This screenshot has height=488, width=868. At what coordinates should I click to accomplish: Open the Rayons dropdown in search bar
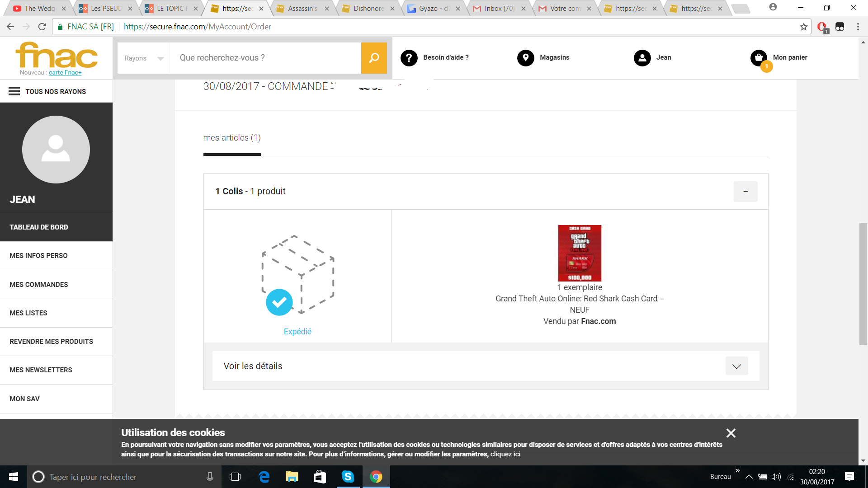point(143,58)
